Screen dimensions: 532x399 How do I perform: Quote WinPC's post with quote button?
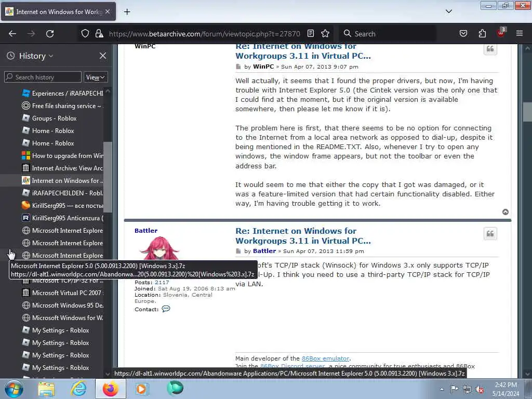[x=490, y=49]
